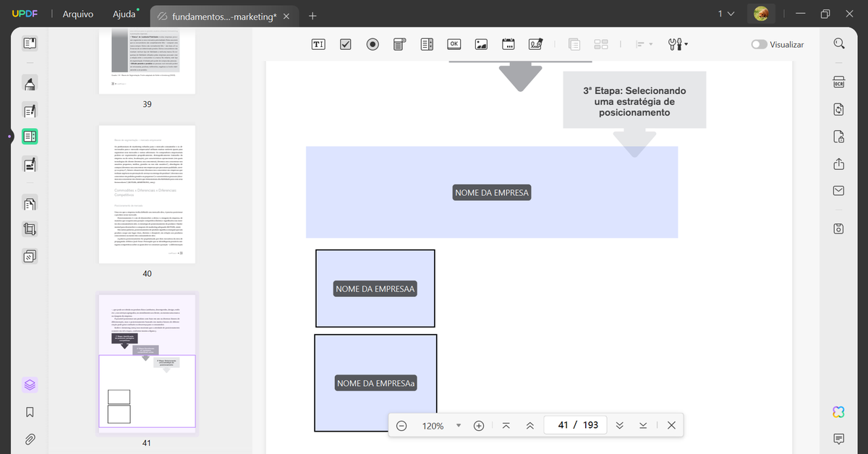This screenshot has height=454, width=868.
Task: Open the Organize Pages sidebar tool
Action: click(x=30, y=204)
